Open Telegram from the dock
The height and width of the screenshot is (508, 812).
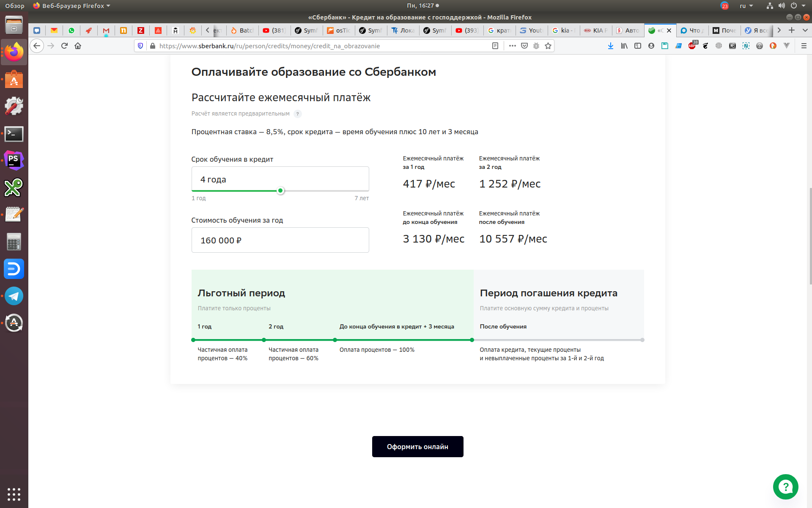(14, 296)
